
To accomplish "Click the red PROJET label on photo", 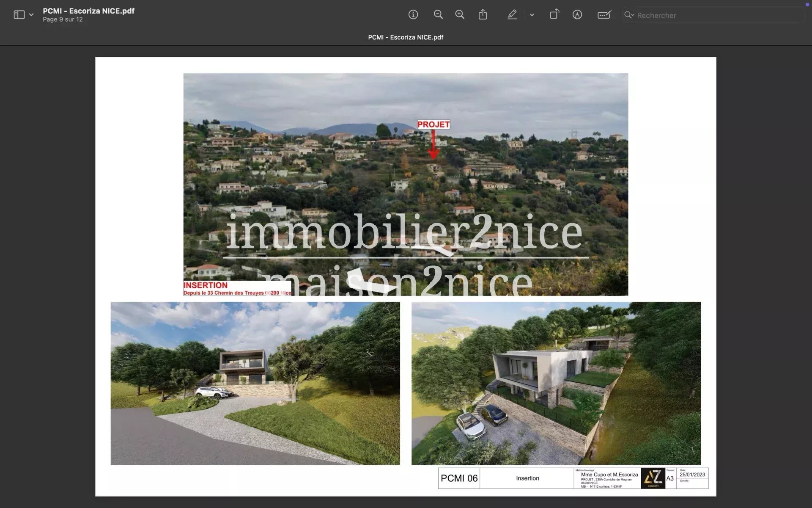I will point(433,124).
